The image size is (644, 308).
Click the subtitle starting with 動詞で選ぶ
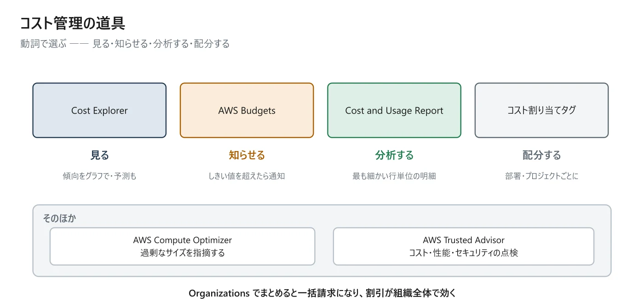pos(125,44)
